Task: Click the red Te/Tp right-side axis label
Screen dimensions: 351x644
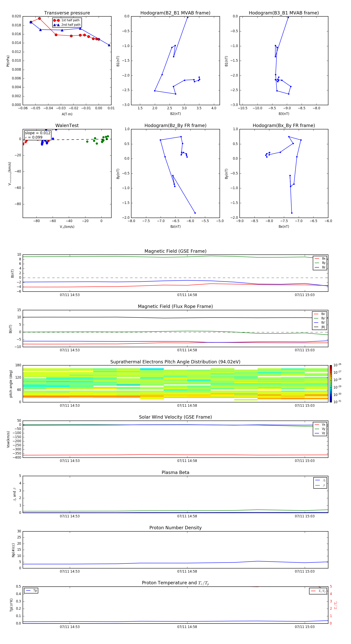Action: 336,605
